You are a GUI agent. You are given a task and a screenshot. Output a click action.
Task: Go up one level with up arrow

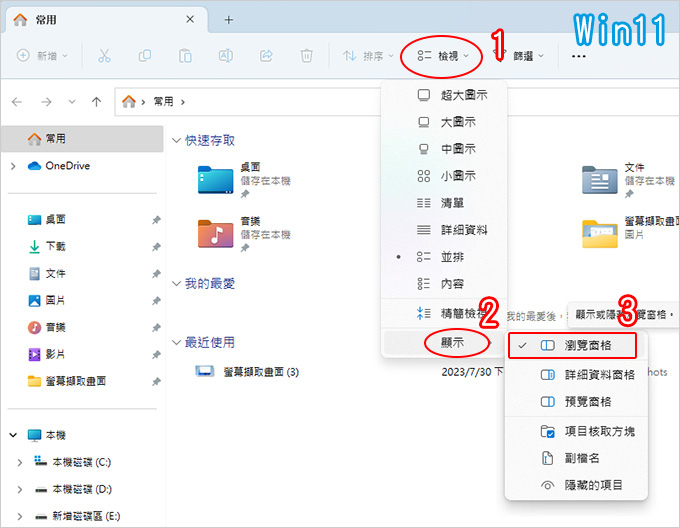tap(96, 102)
